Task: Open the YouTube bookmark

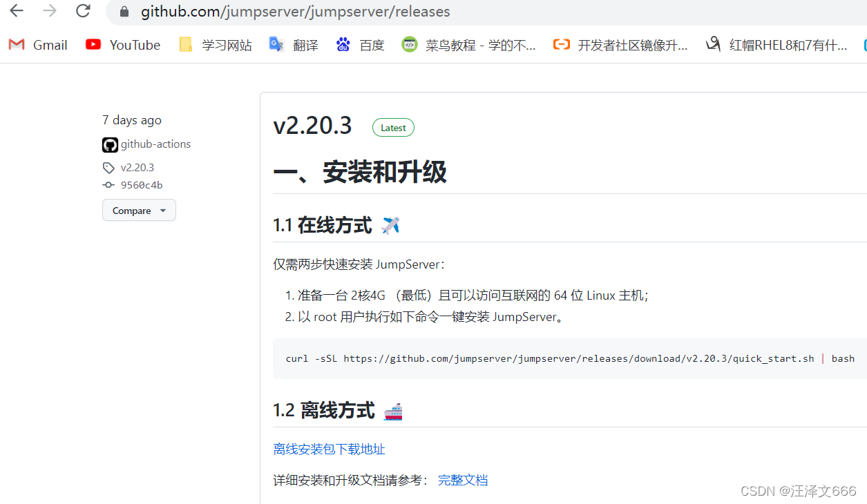Action: (123, 45)
